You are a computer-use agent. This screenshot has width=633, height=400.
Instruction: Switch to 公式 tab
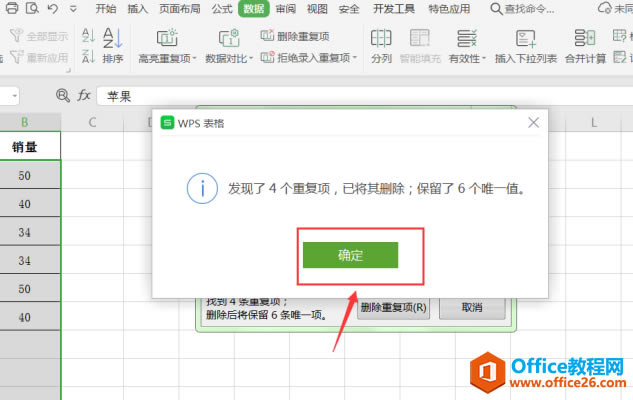tap(222, 8)
